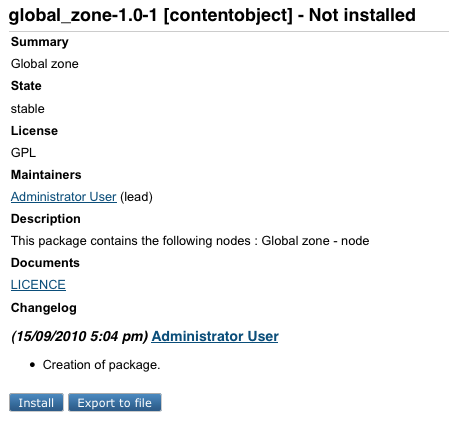Click the Maintainers heading label
Viewport: 449px width, 422px height.
46,175
